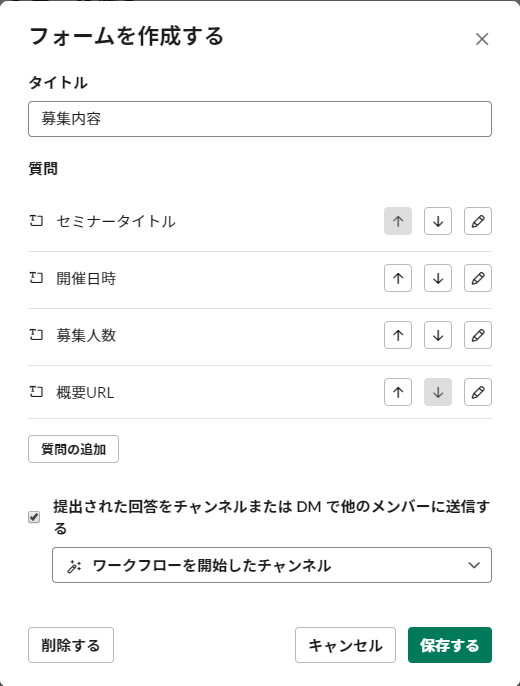Open ワークフローを開始したチャンネル dropdown

(x=272, y=565)
